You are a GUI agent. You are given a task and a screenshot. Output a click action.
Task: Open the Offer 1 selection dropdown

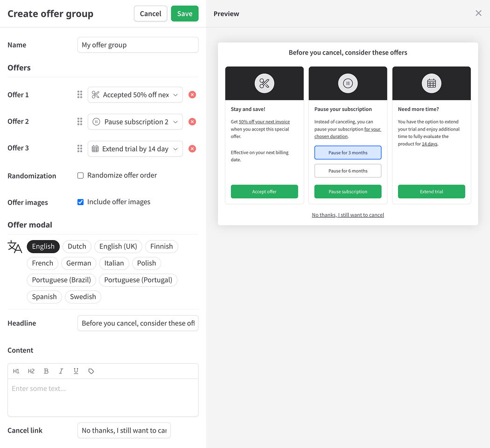pos(135,95)
